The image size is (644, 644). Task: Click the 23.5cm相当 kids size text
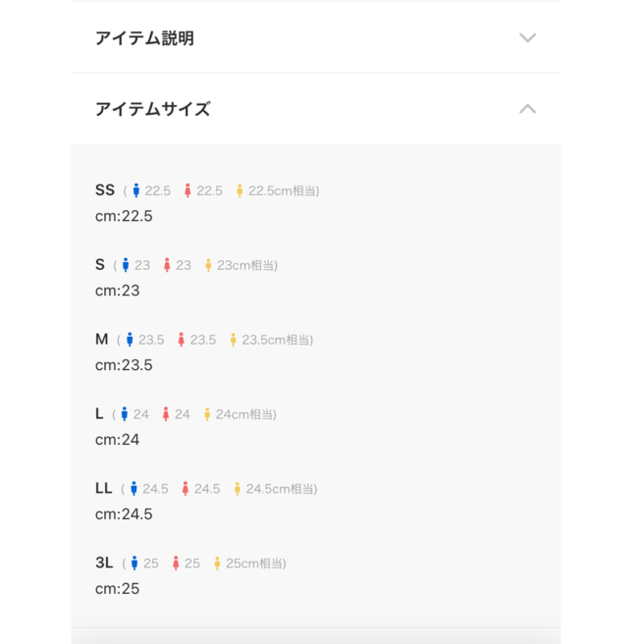277,340
